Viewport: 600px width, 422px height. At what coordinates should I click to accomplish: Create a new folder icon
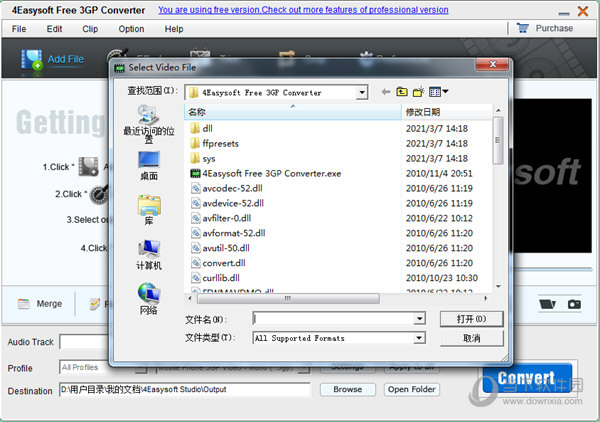[418, 92]
